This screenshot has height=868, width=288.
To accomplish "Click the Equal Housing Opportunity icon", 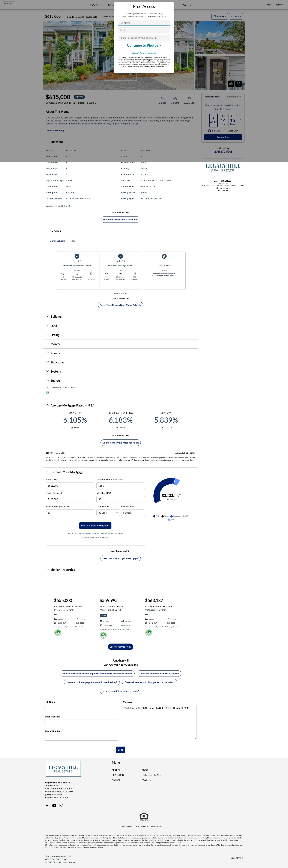I will point(144,817).
